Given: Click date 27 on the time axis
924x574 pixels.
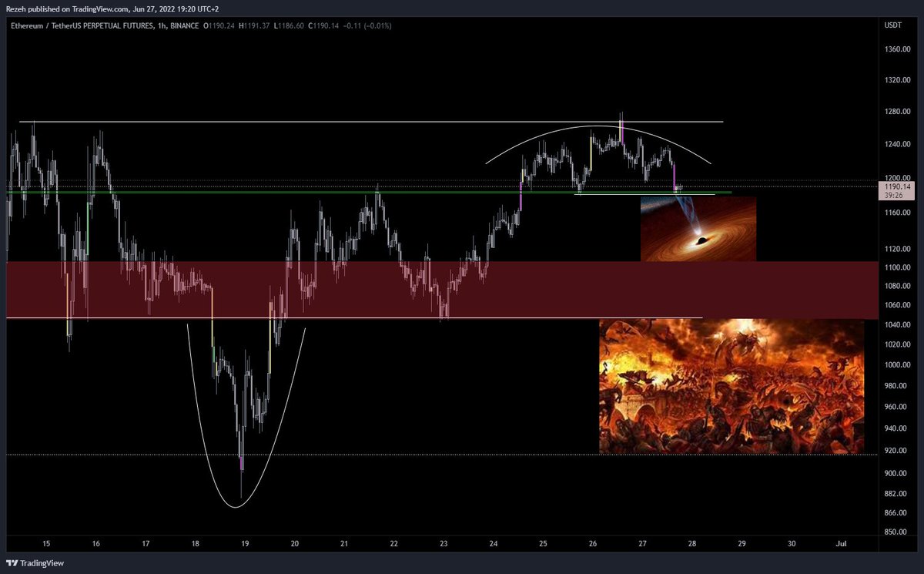Looking at the screenshot, I should tap(642, 544).
